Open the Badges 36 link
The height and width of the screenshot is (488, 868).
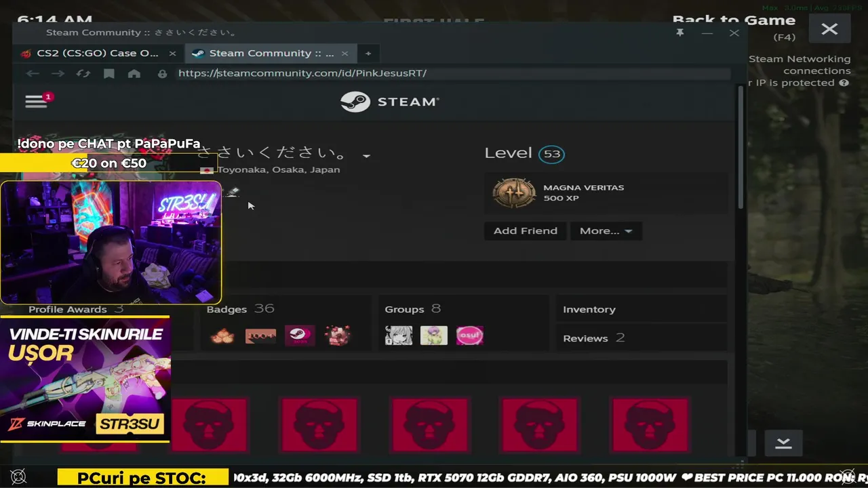[x=240, y=309]
